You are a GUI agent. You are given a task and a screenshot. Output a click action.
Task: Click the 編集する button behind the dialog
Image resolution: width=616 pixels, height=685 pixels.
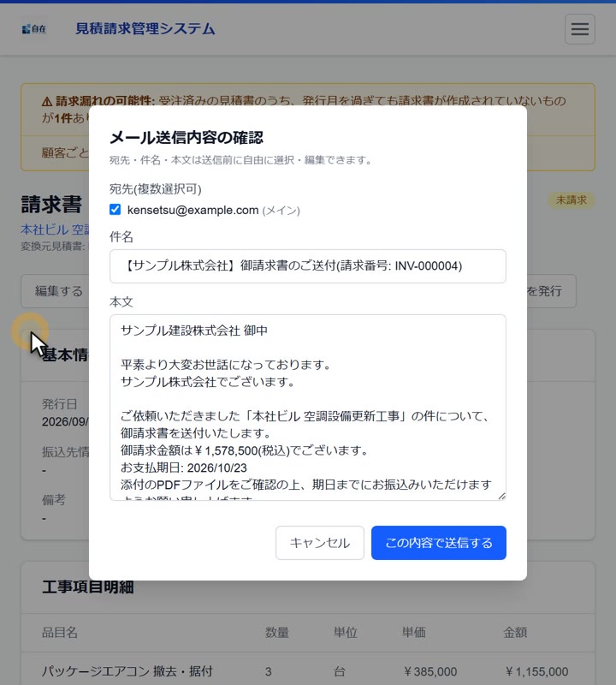(55, 291)
